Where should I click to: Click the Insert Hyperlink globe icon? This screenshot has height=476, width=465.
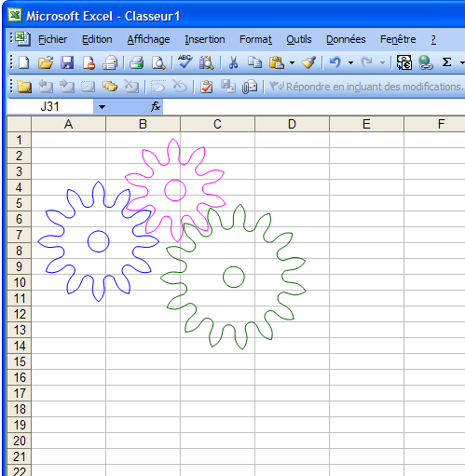tap(425, 62)
